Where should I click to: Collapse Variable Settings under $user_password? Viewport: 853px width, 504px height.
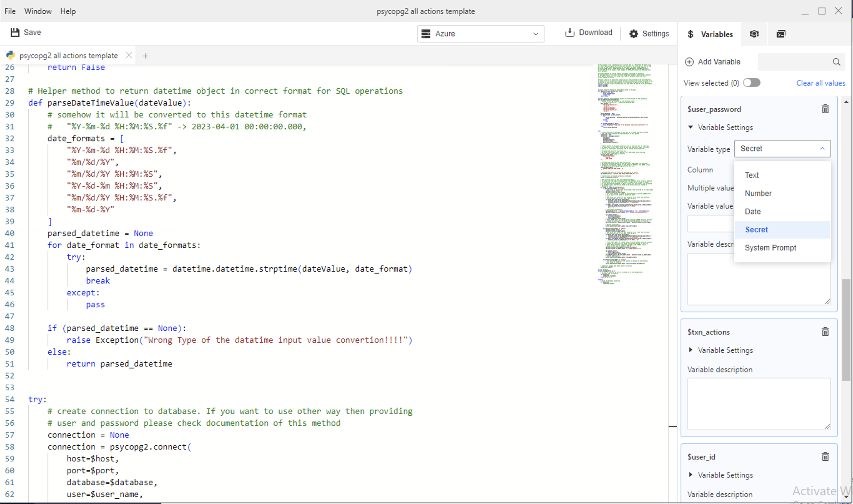(x=690, y=127)
